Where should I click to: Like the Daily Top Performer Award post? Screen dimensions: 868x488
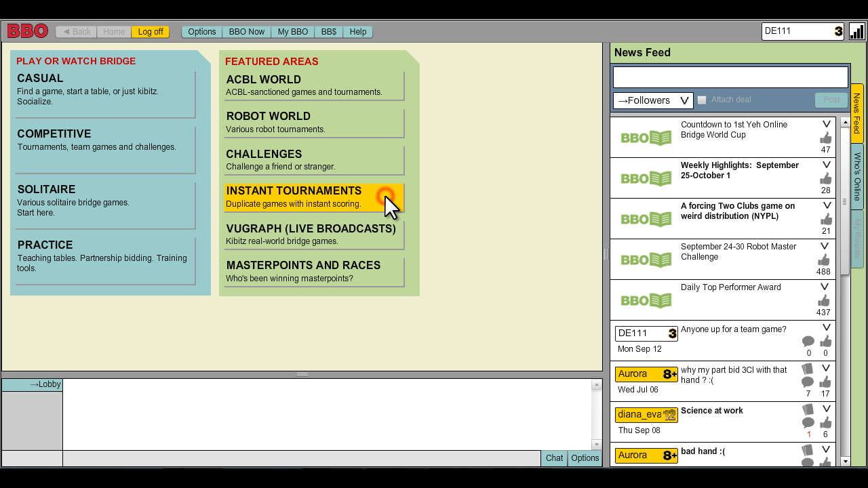823,301
